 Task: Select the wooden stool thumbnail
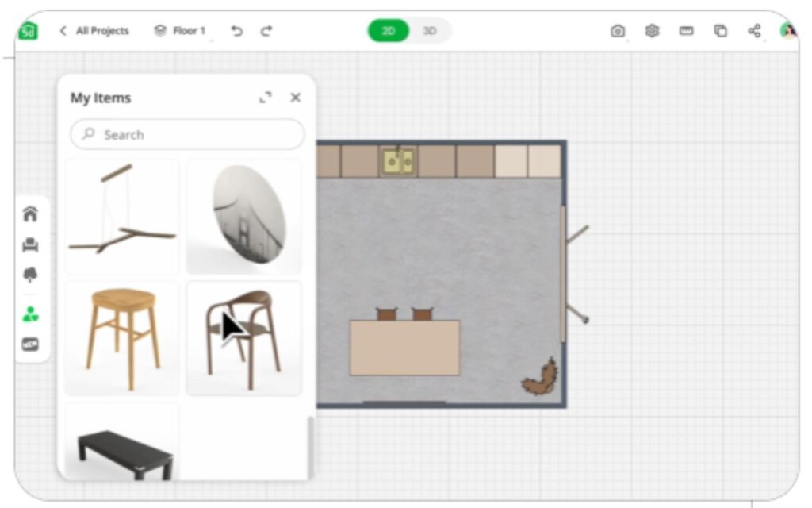pos(121,337)
